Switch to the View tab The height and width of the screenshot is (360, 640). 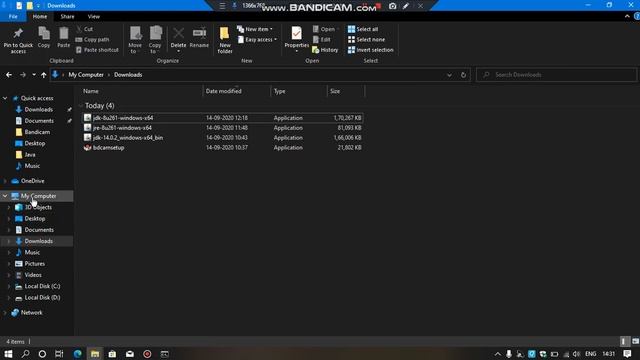click(x=93, y=16)
